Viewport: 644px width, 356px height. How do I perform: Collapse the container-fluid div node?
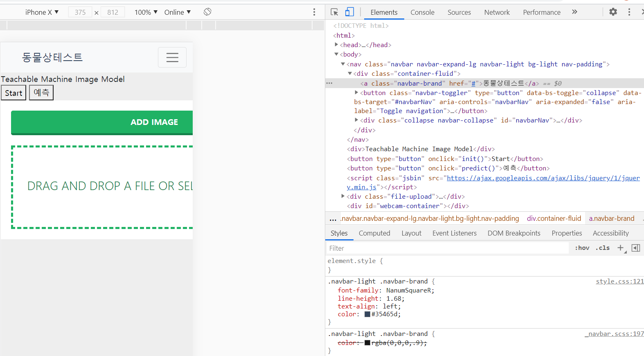click(x=350, y=73)
